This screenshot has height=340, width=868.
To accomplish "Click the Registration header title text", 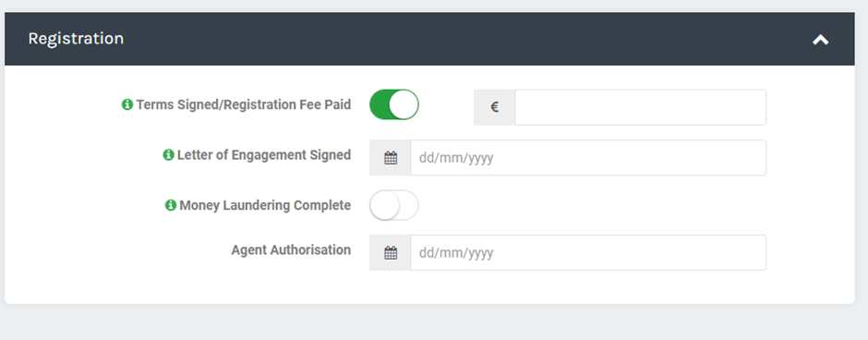I will coord(76,39).
